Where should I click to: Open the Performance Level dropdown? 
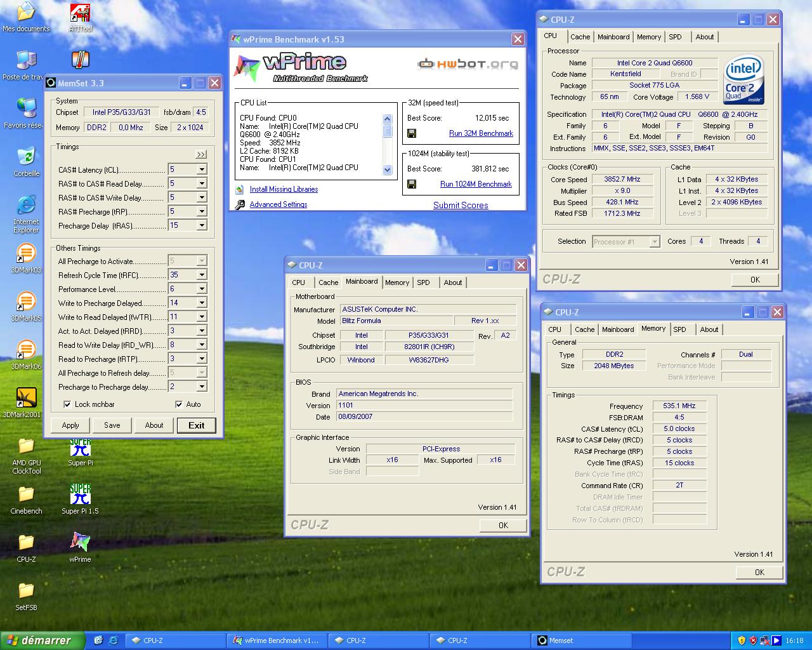pos(202,289)
